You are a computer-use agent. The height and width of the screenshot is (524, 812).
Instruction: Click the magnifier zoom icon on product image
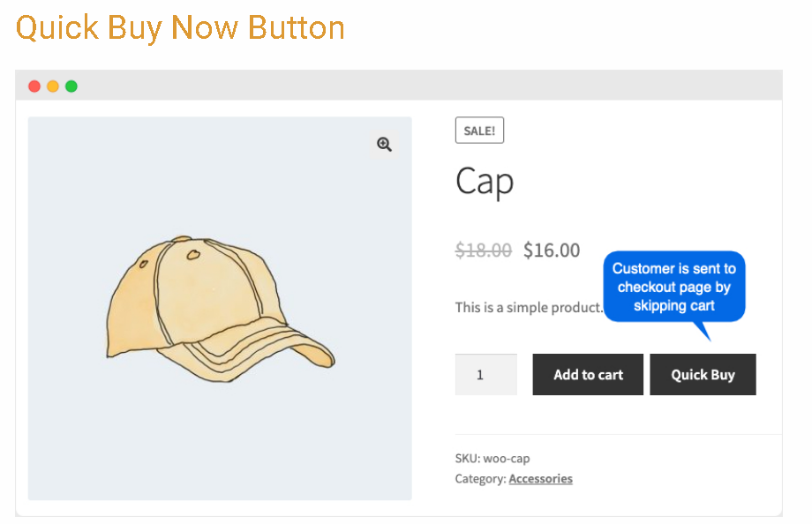coord(384,145)
